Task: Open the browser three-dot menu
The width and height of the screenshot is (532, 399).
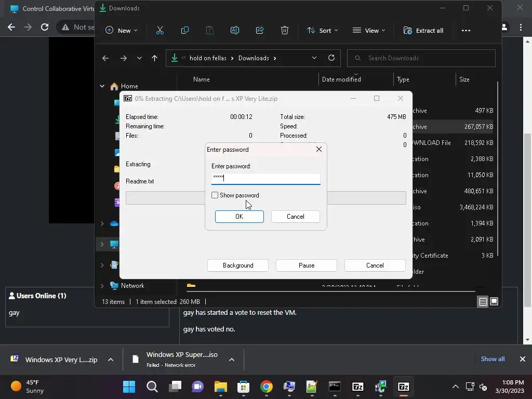Action: click(x=521, y=27)
